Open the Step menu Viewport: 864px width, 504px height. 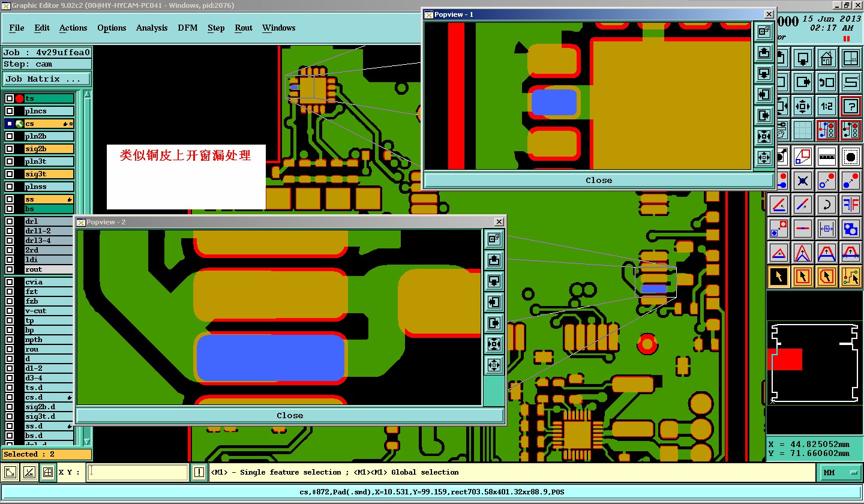(216, 28)
